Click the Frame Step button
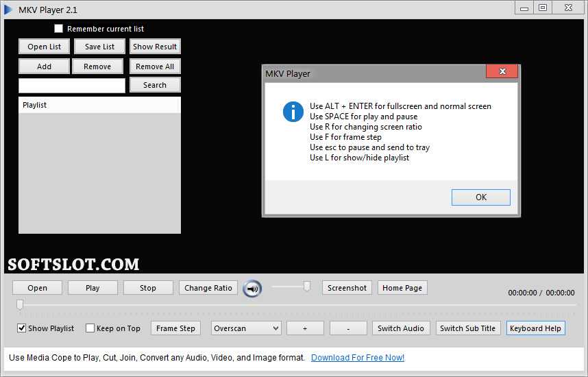 coord(175,328)
